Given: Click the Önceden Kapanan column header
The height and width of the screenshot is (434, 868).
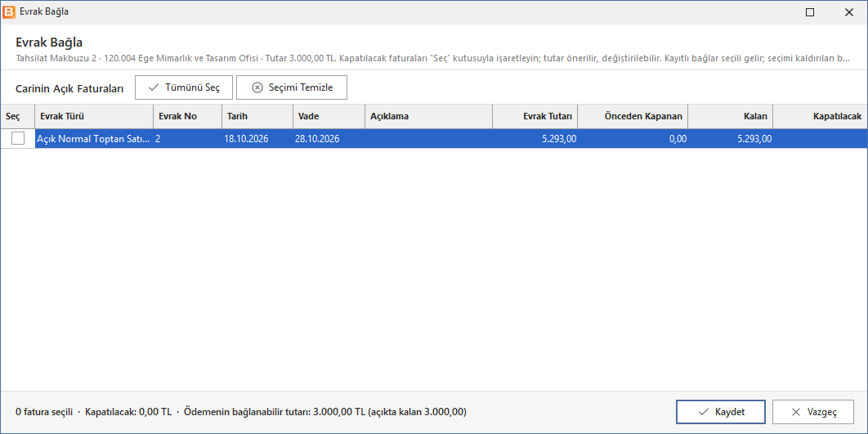Looking at the screenshot, I should [633, 116].
